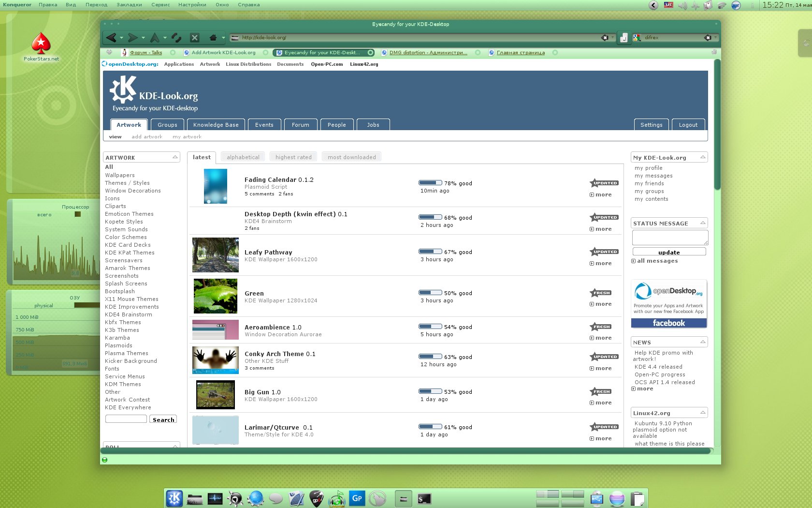This screenshot has height=508, width=812.
Task: Collapse the My KDE-Look.org panel
Action: 703,157
